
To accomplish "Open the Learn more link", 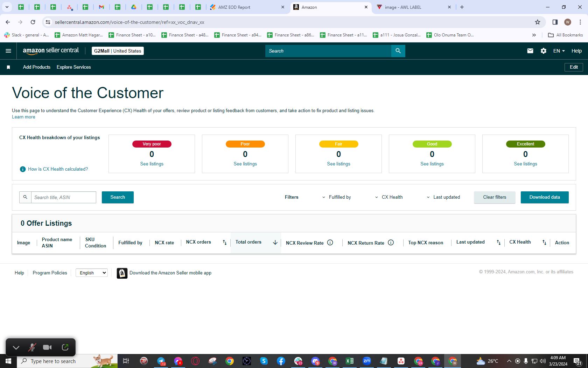I will tap(23, 117).
